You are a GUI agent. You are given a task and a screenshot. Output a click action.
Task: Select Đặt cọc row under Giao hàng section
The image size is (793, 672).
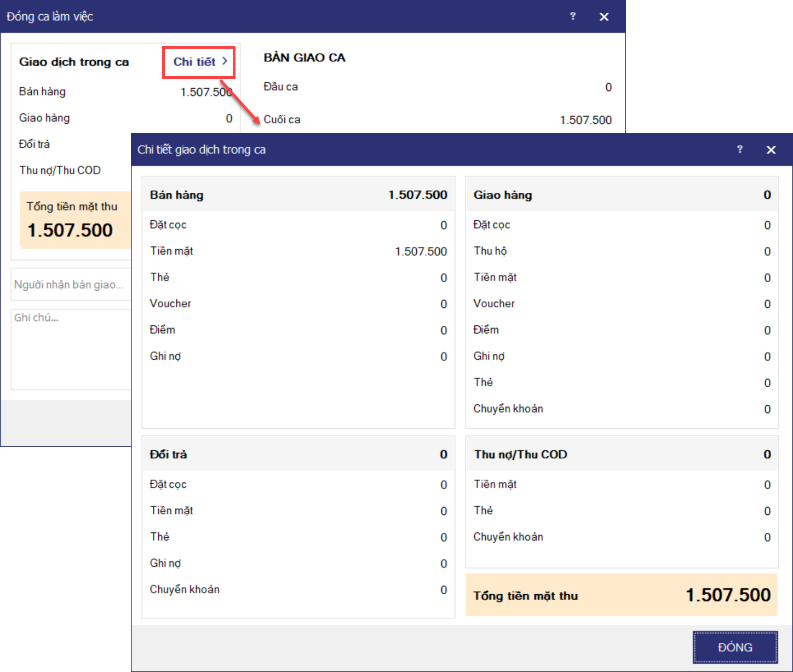(x=622, y=225)
